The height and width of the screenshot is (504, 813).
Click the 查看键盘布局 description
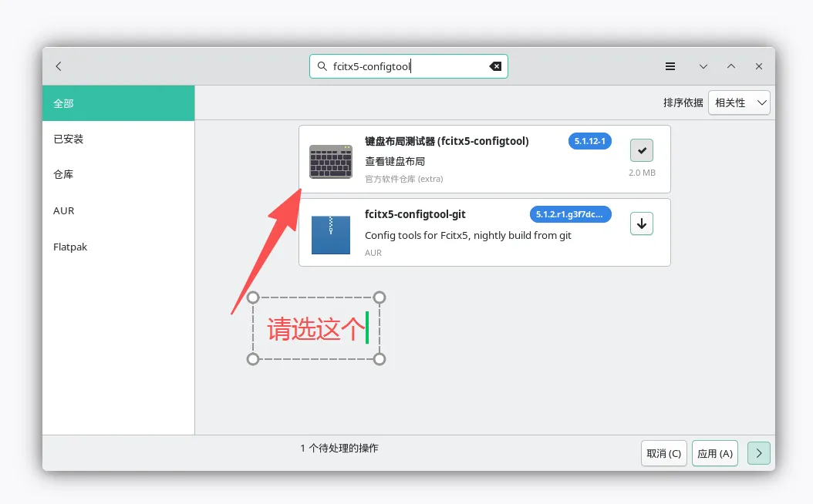[395, 161]
